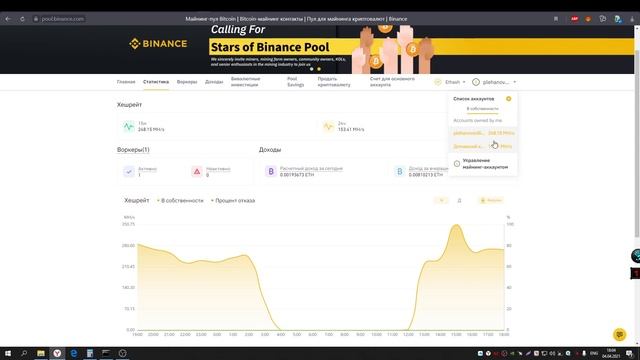The image size is (640, 360).
Task: Click Stars of Binance Pool banner
Action: [270, 47]
